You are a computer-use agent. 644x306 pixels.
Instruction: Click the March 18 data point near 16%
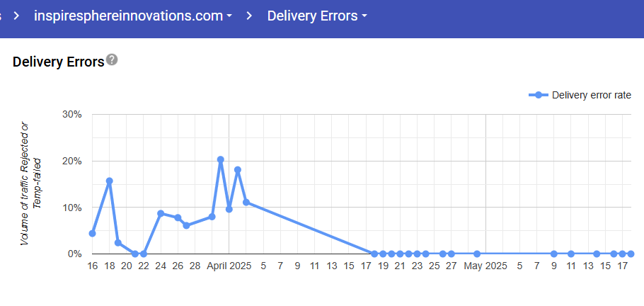coord(110,181)
